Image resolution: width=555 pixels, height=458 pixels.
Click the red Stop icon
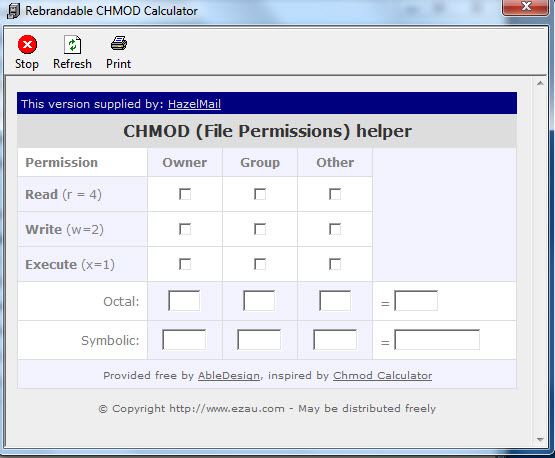click(x=27, y=45)
